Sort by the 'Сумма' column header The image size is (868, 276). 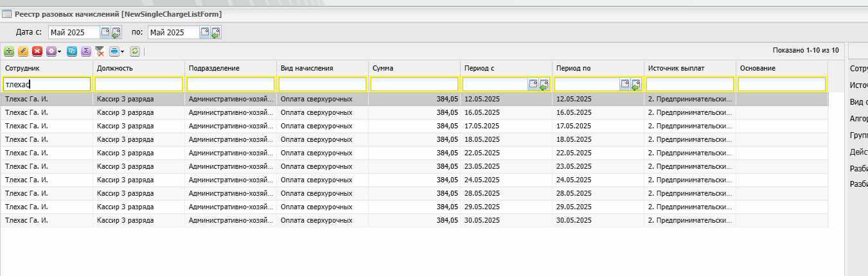tap(414, 68)
